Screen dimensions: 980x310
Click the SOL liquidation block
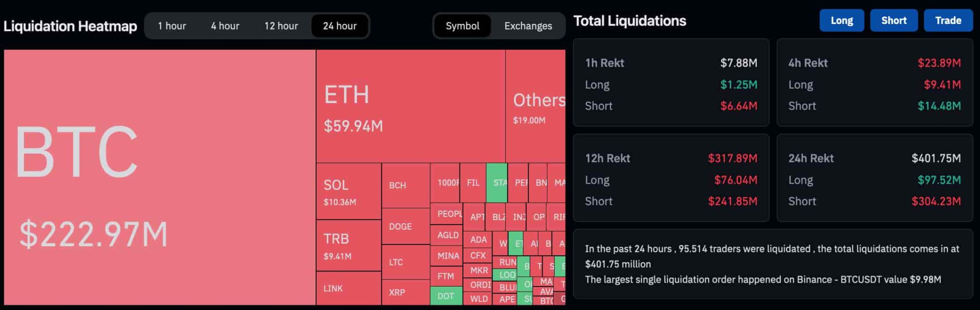[x=348, y=191]
